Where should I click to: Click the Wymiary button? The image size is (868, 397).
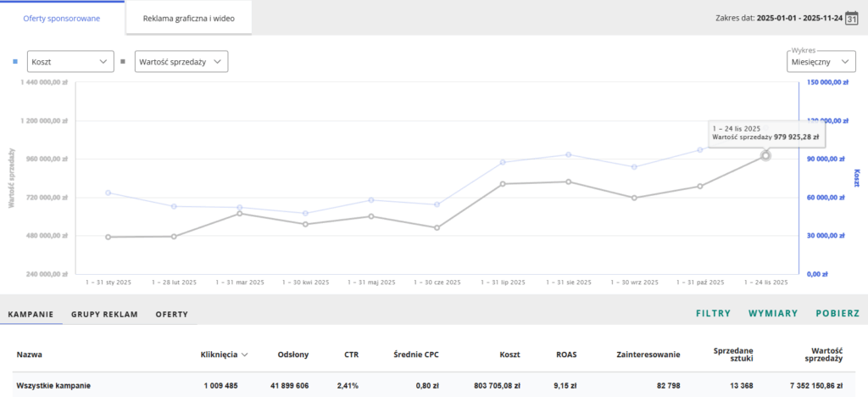(x=772, y=313)
